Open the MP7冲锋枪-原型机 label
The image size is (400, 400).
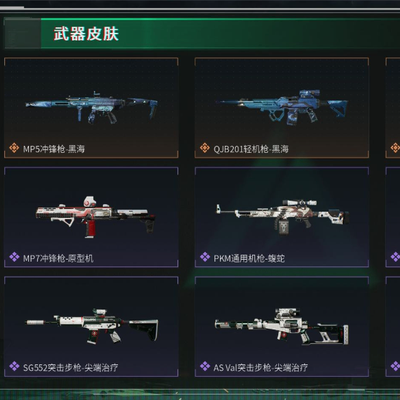coord(58,258)
